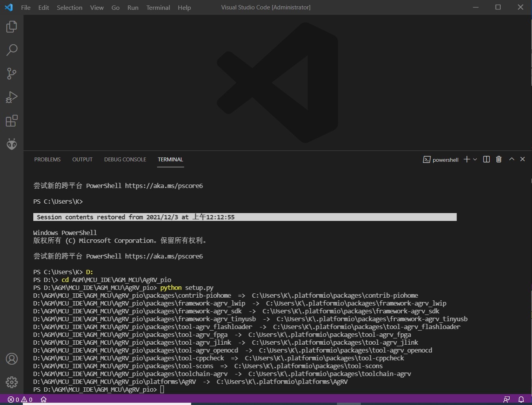Click the terminal prompt cursor at bottom
This screenshot has height=405, width=532.
162,389
